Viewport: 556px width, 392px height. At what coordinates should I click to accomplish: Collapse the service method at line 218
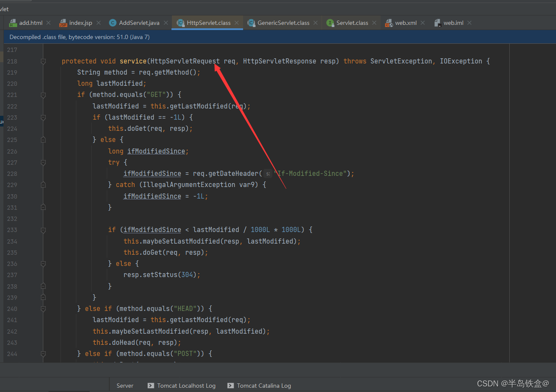tap(43, 61)
